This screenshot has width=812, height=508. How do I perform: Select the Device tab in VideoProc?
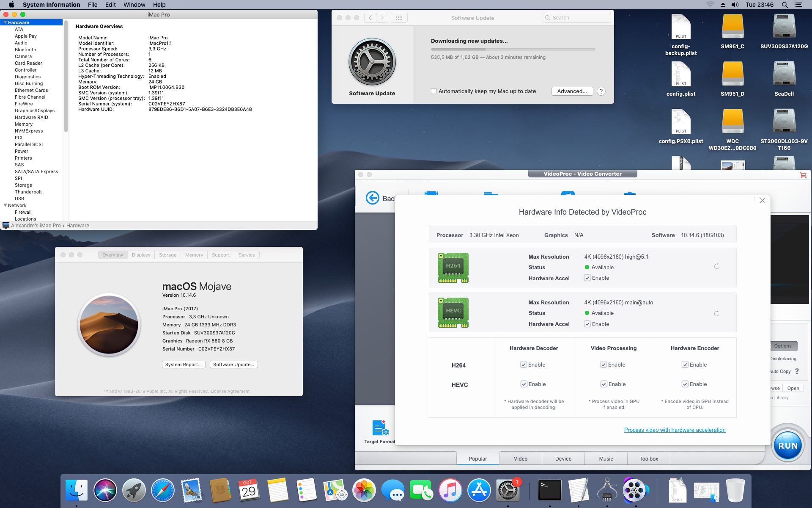point(563,459)
